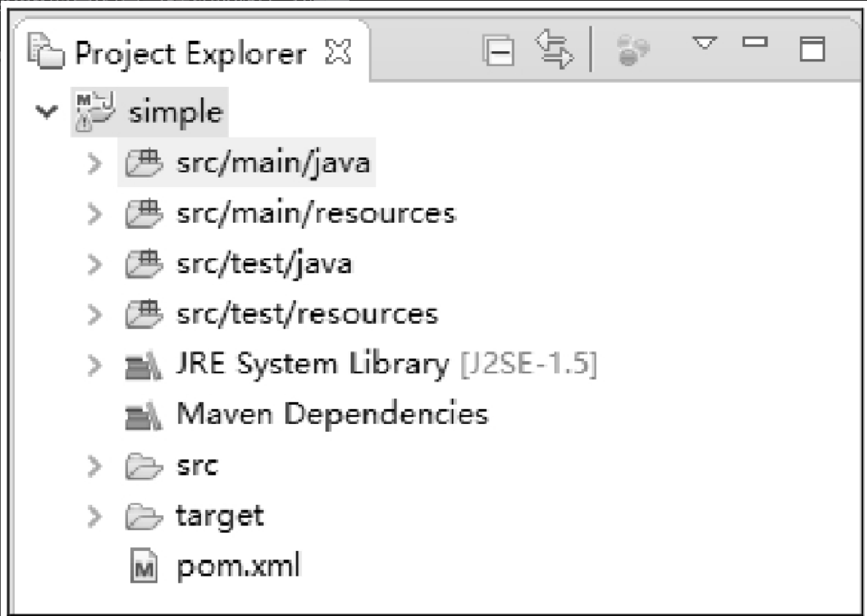Toggle Link with Editor arrows icon

[x=555, y=50]
